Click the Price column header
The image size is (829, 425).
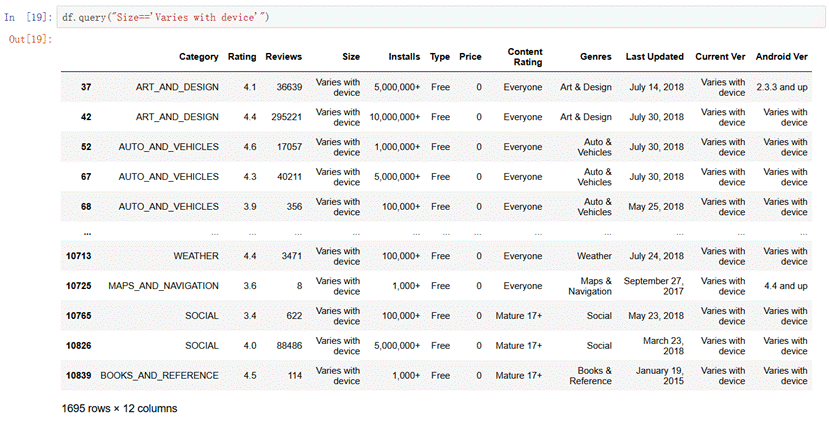(471, 57)
